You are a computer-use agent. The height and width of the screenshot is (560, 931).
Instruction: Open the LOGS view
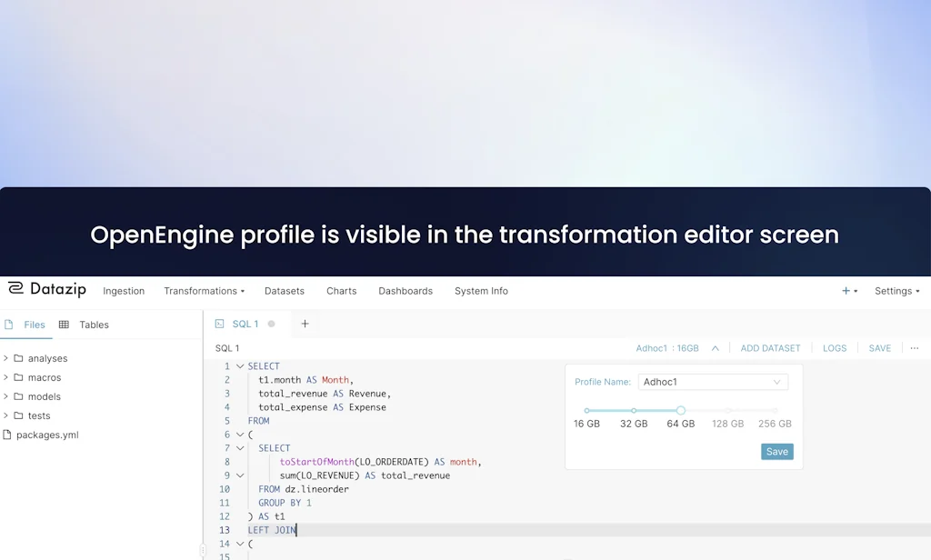click(x=834, y=348)
